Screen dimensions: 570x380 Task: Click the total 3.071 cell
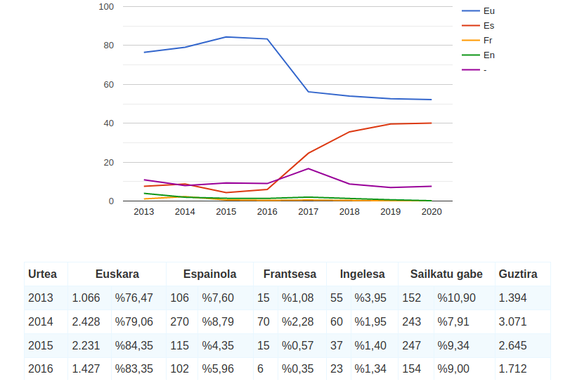click(522, 321)
